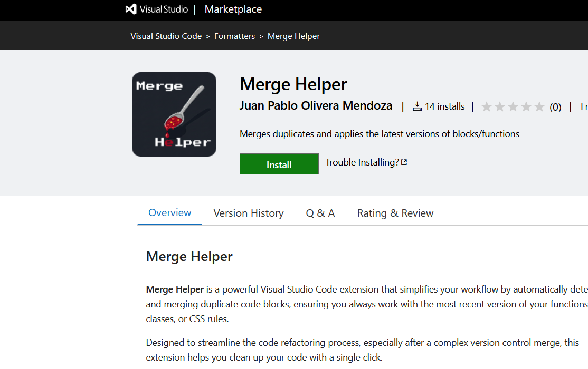The image size is (588, 369).
Task: Click the 'Designed to streamline' paragraph
Action: [362, 350]
